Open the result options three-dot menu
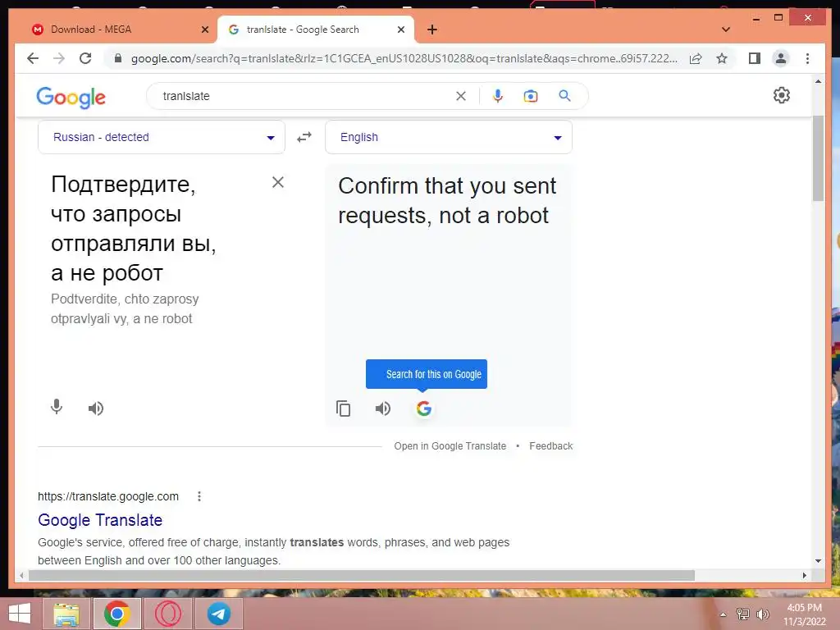The image size is (840, 630). (199, 496)
